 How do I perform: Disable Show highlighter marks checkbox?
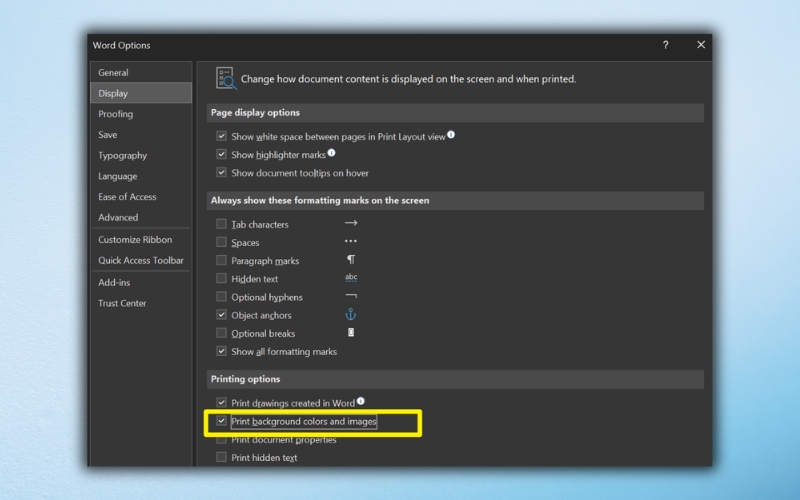(221, 154)
